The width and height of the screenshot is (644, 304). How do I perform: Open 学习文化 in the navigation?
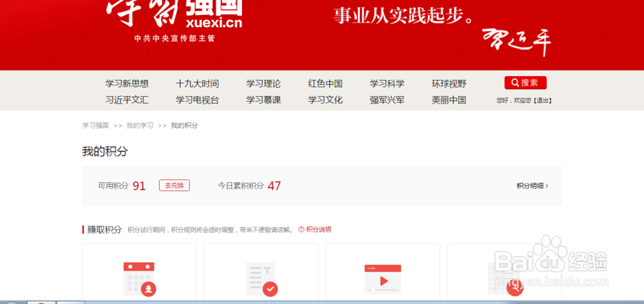(325, 100)
